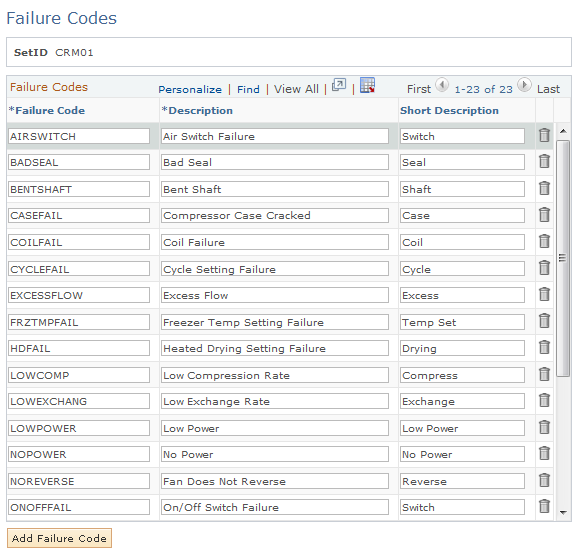Edit the Reverse short description field
This screenshot has width=582, height=551.
click(x=462, y=482)
